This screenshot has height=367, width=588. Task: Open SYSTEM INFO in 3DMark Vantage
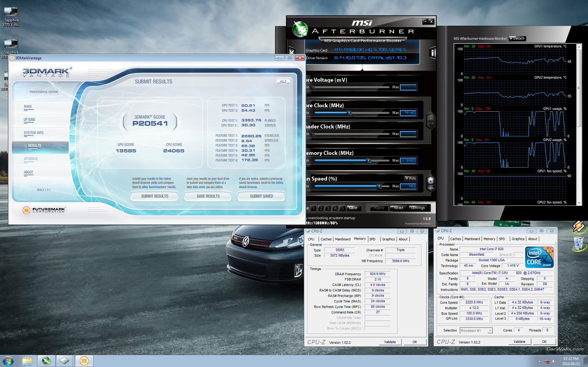pyautogui.click(x=33, y=133)
